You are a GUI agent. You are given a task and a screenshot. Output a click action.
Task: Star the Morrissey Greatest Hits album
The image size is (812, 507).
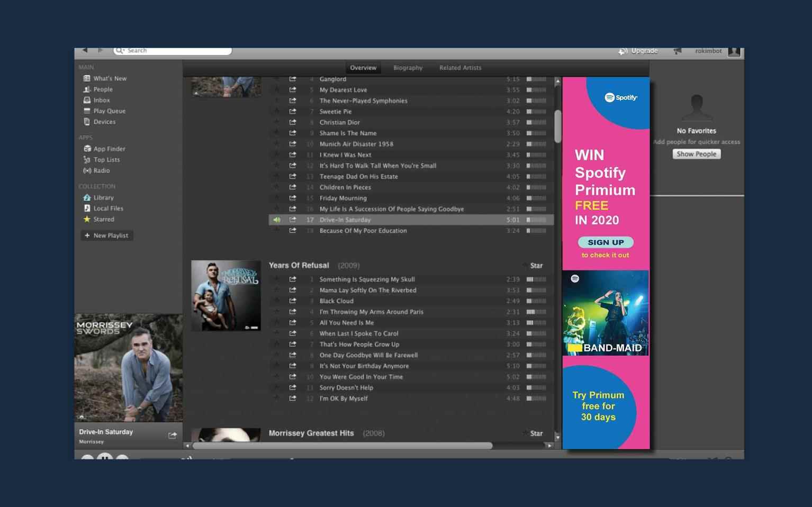(x=533, y=433)
